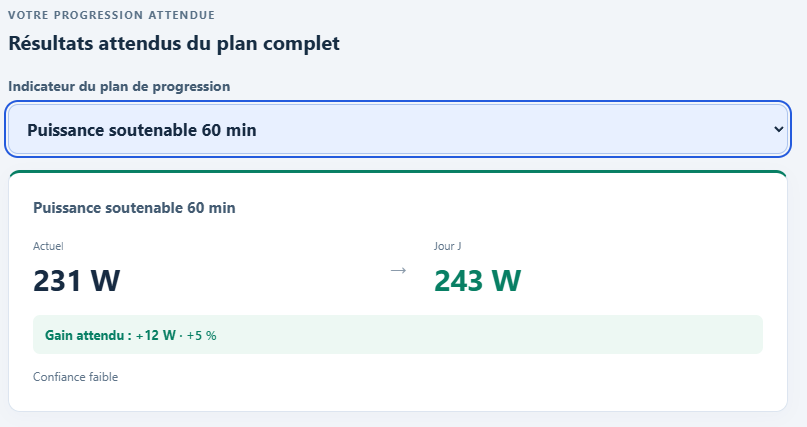Click the arrow between Actuel and Jour J

(398, 270)
